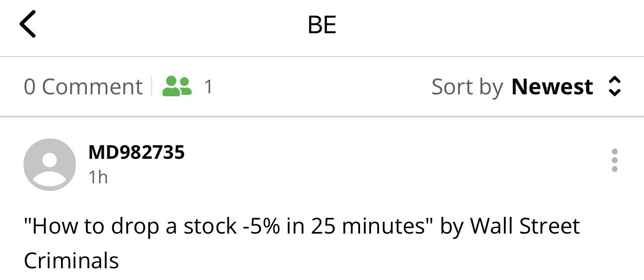Click the word "Criminals" in the comment

click(x=71, y=260)
